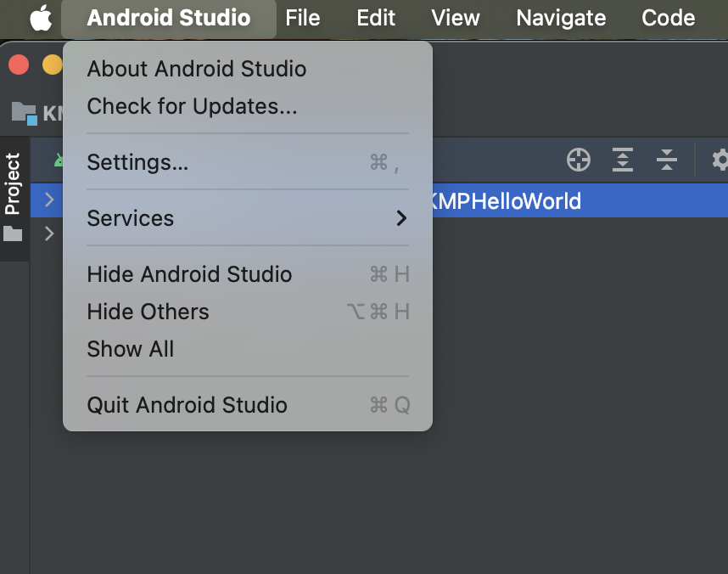Click the folder tool window icon below Project
Screen dimensions: 728x574
tap(12, 234)
